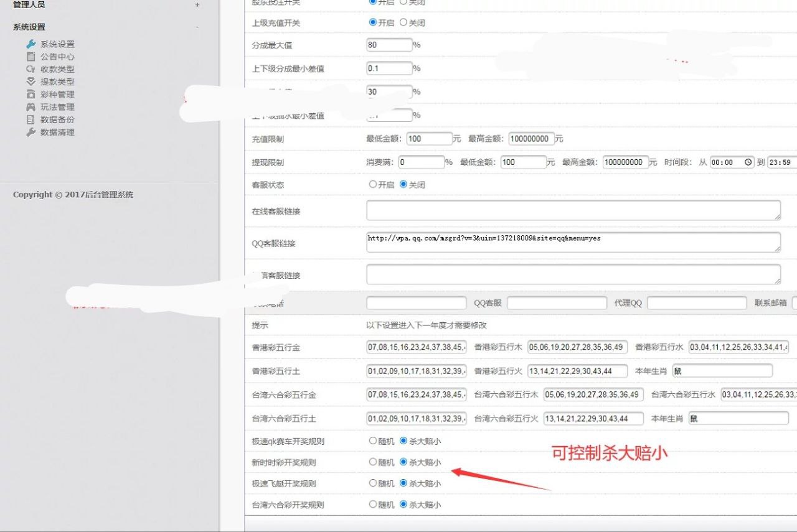Select 开启 for 客服状态
The height and width of the screenshot is (532, 797).
tap(373, 184)
